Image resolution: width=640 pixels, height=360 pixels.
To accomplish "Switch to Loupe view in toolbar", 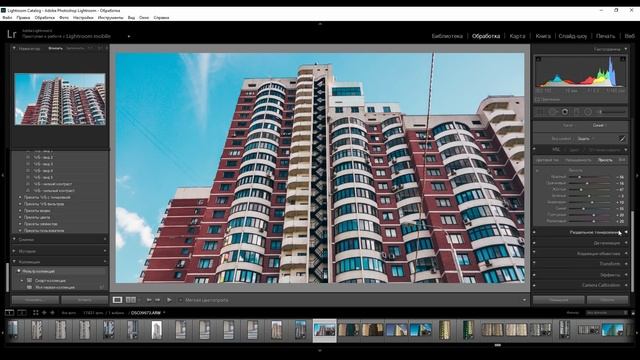I will pos(117,300).
